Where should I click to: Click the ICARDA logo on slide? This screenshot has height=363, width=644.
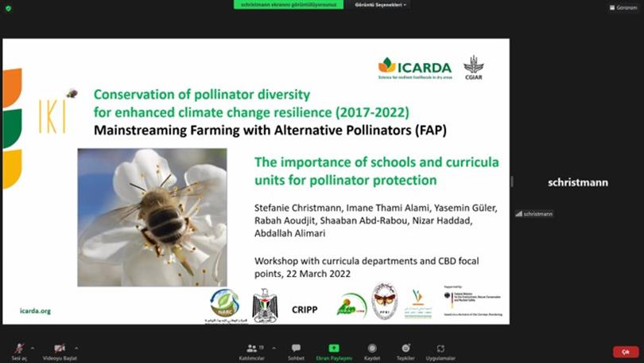[x=414, y=68]
